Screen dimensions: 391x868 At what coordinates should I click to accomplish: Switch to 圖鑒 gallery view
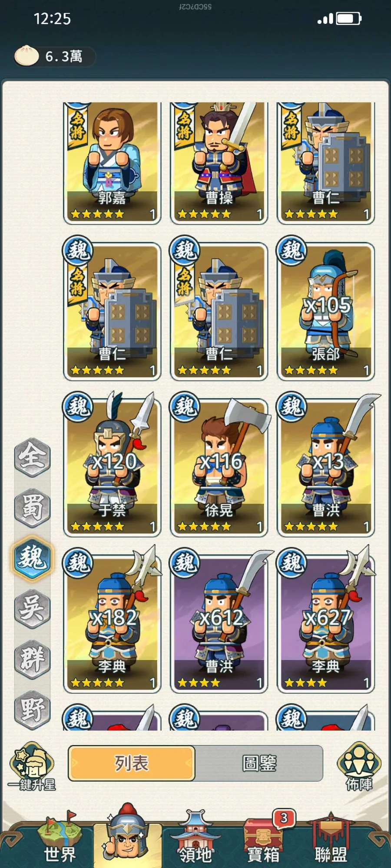pos(259,763)
